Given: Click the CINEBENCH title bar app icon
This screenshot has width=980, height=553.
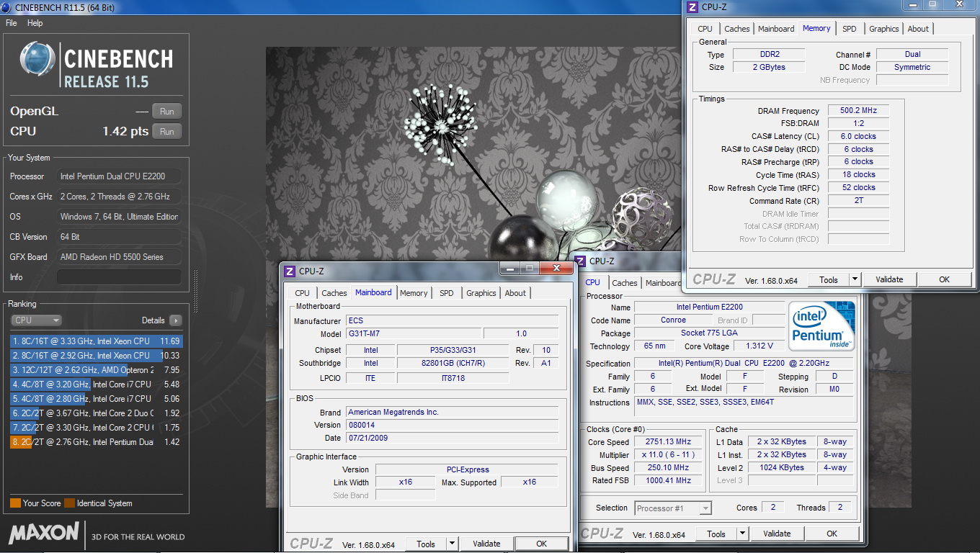Looking at the screenshot, I should [x=6, y=7].
